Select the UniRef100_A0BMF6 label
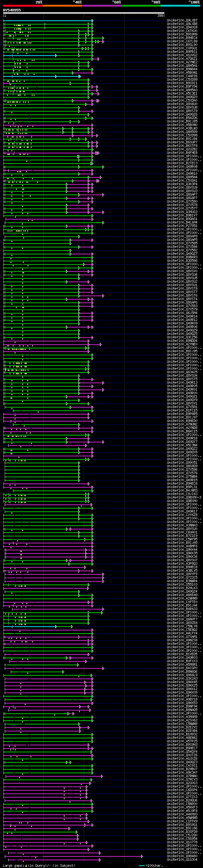The image size is (203, 868). pos(182,546)
